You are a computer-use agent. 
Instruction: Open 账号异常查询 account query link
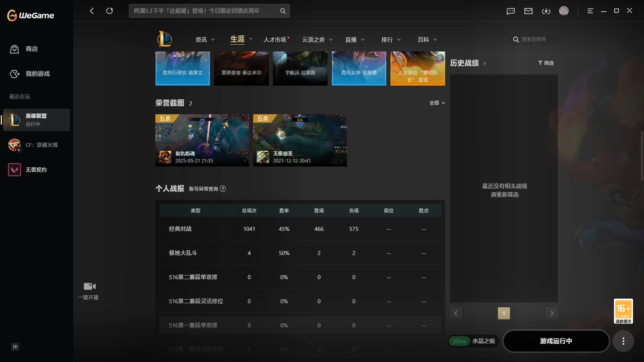tap(203, 189)
